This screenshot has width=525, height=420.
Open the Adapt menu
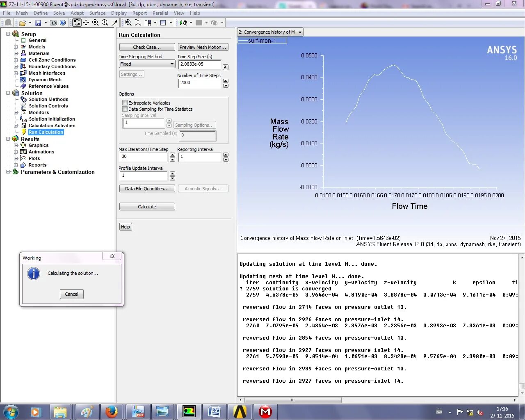click(x=77, y=13)
